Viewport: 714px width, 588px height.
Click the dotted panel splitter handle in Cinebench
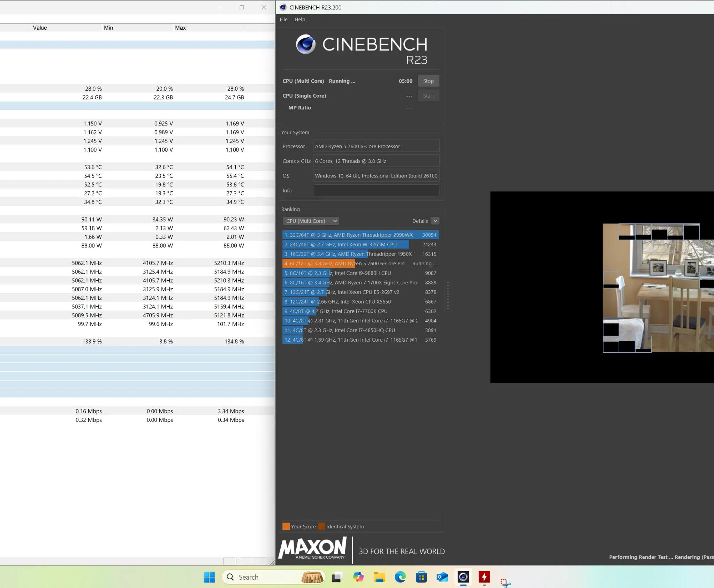448,295
